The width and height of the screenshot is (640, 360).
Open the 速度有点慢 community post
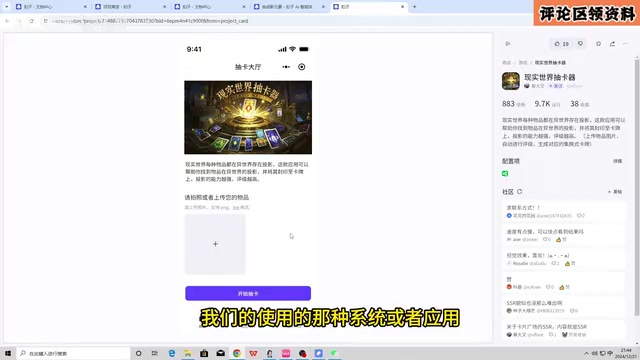coord(563,236)
